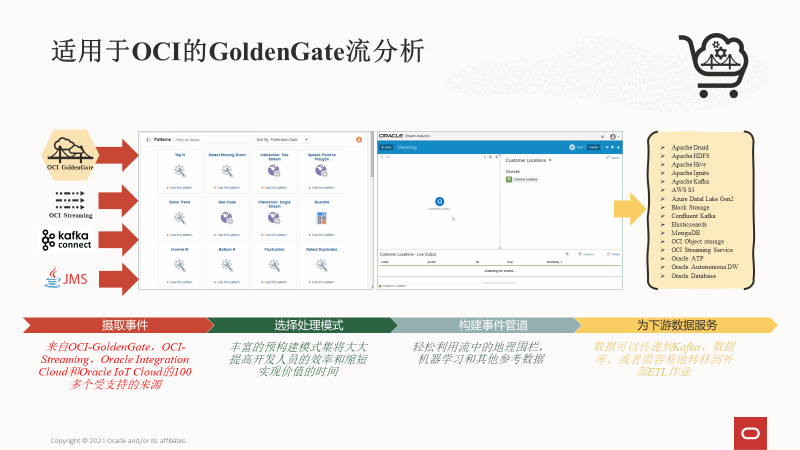Click the 选择处理模式 green banner
The height and width of the screenshot is (450, 800).
pyautogui.click(x=302, y=325)
